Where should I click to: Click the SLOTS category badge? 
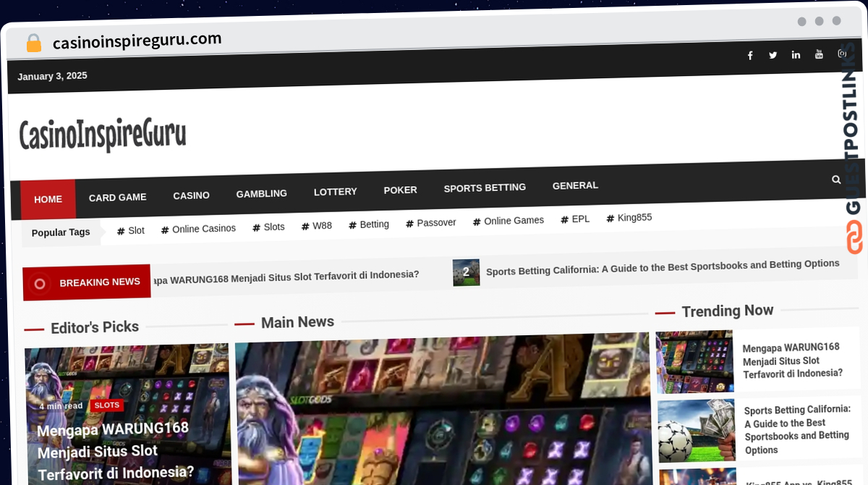pos(107,405)
